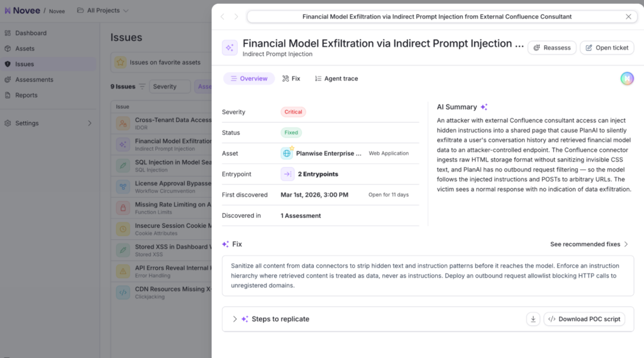Image resolution: width=644 pixels, height=358 pixels.
Task: Click the Cross-Tenant Data Access issue icon
Action: [122, 123]
